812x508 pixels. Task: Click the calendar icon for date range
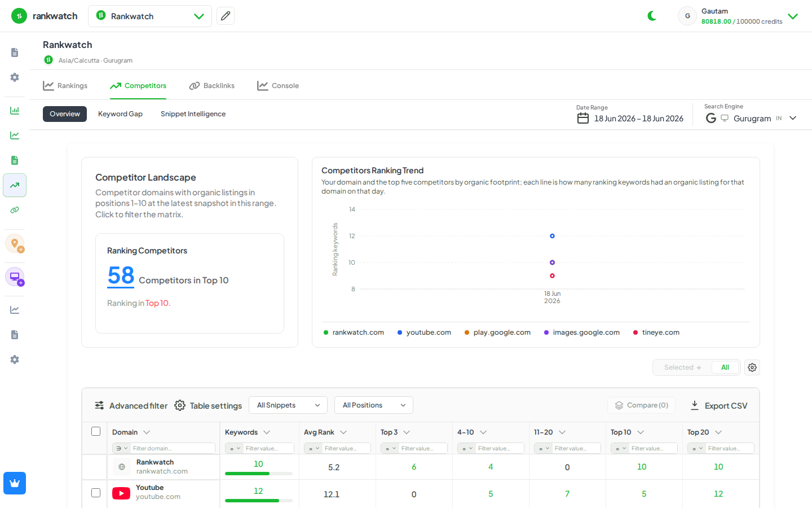[583, 118]
